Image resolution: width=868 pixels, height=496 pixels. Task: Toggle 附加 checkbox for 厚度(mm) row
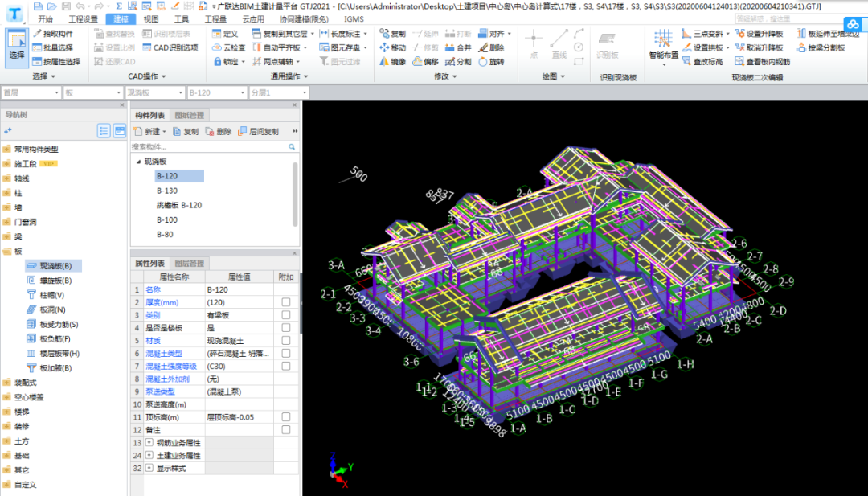285,302
